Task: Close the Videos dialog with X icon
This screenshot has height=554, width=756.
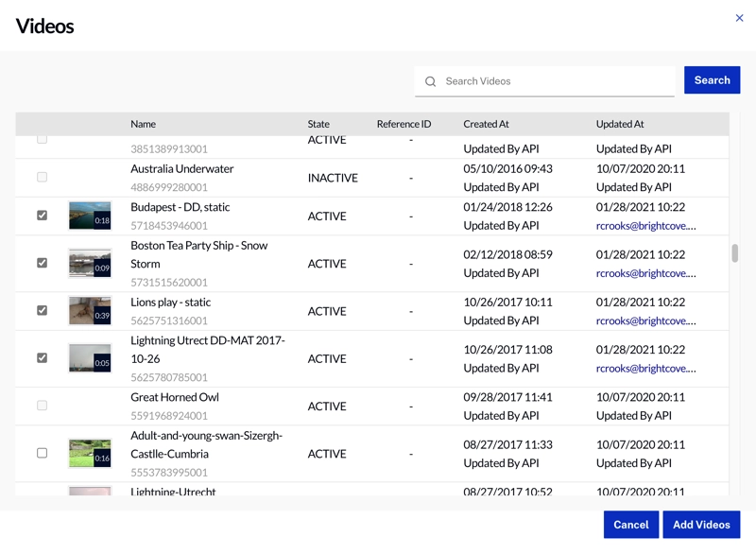Action: (x=739, y=18)
